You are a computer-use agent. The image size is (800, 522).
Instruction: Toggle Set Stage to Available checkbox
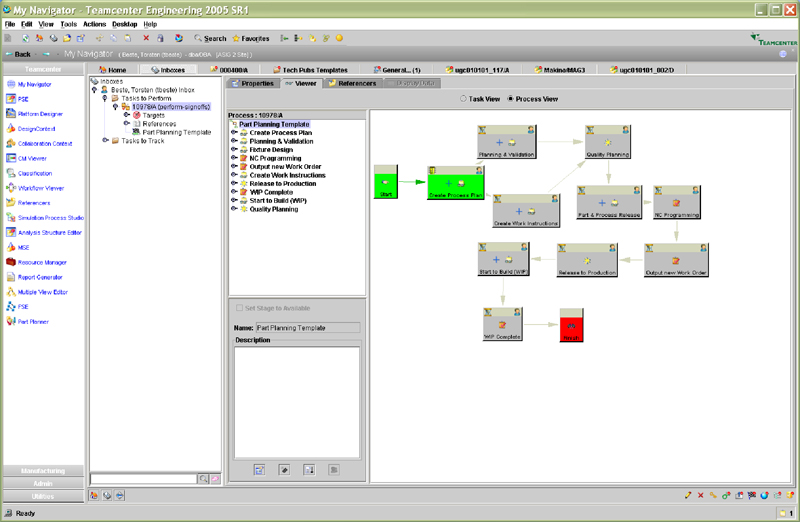coord(239,308)
